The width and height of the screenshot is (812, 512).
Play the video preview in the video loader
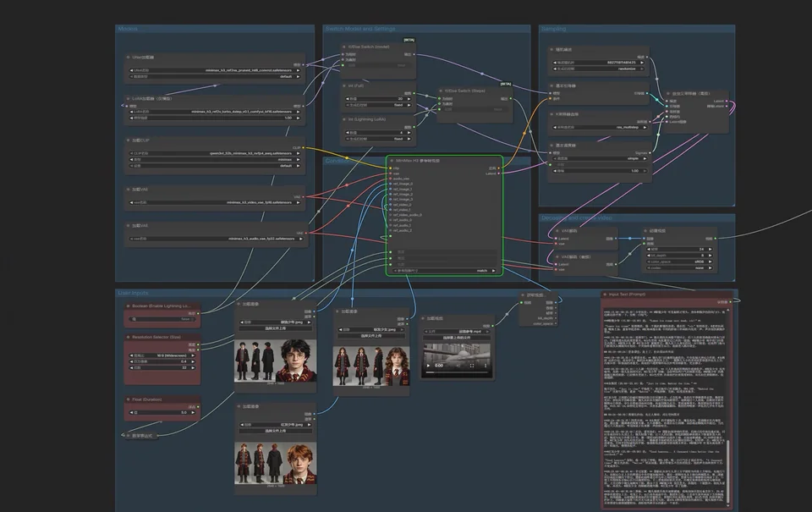(x=428, y=366)
